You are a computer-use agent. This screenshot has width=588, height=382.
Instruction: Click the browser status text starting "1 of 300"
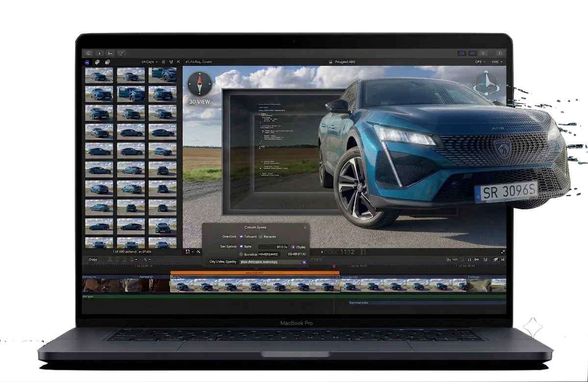tap(133, 252)
